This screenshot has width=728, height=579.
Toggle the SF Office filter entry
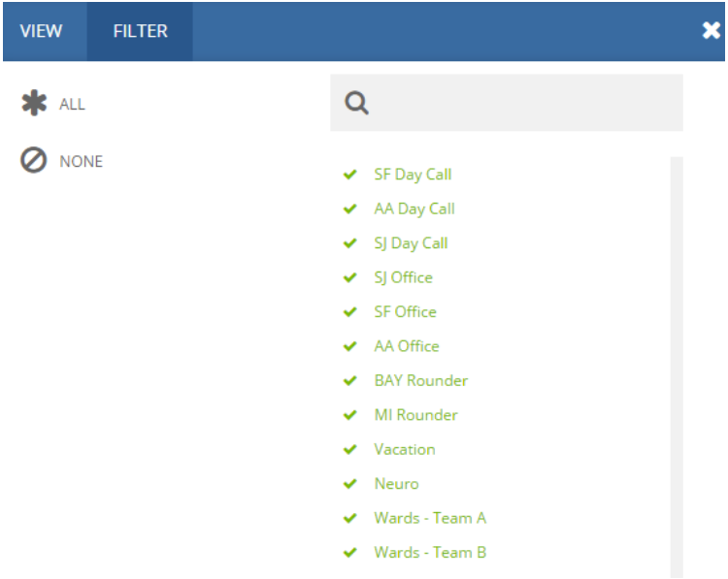(406, 311)
